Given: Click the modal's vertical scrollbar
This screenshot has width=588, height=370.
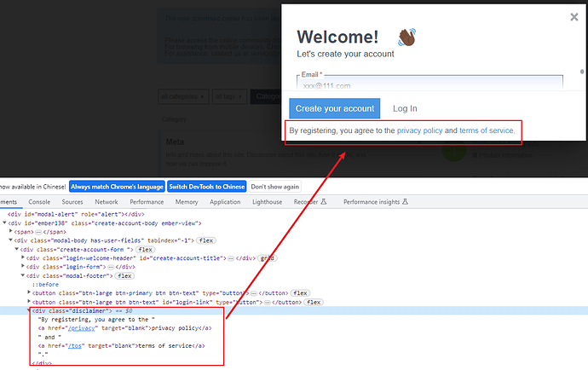Looking at the screenshot, I should click(x=582, y=72).
